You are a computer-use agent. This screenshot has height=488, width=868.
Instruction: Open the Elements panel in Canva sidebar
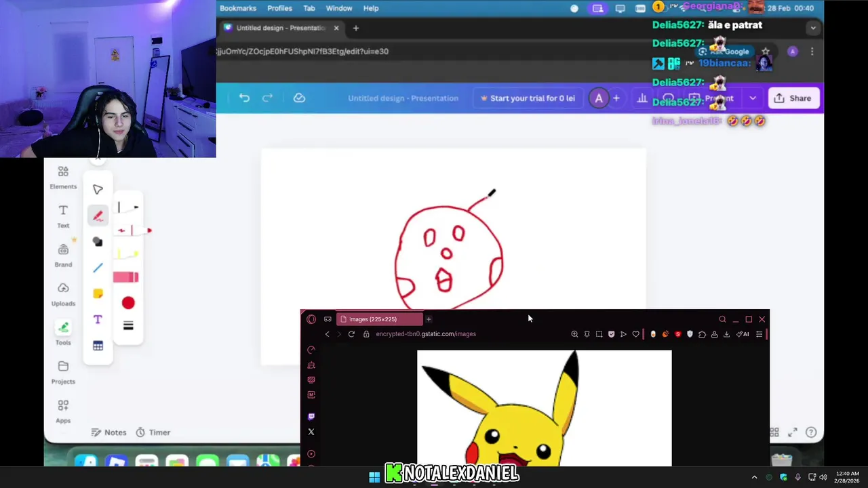tap(63, 178)
